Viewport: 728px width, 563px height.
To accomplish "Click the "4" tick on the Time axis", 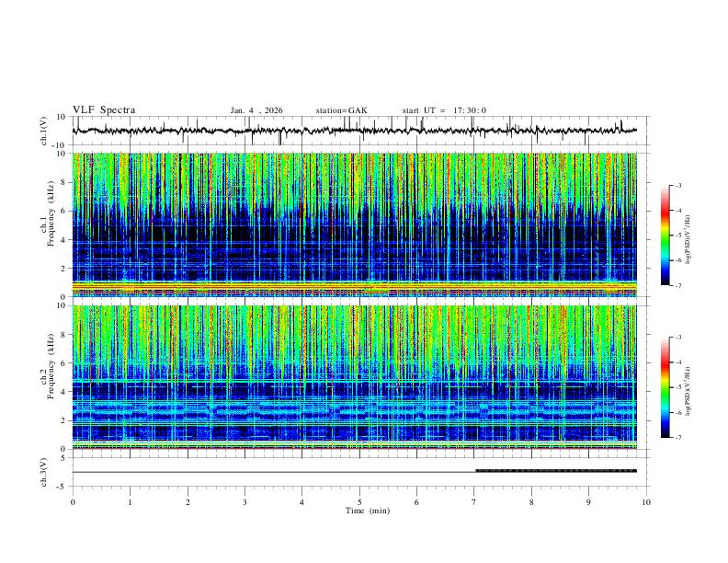I will click(x=301, y=502).
